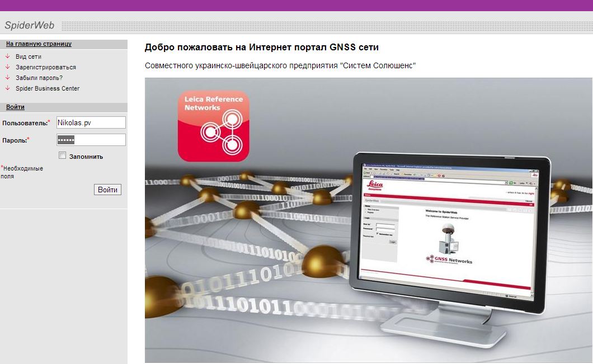Click the SpiderWeb logo title
This screenshot has height=364, width=593.
coord(30,25)
